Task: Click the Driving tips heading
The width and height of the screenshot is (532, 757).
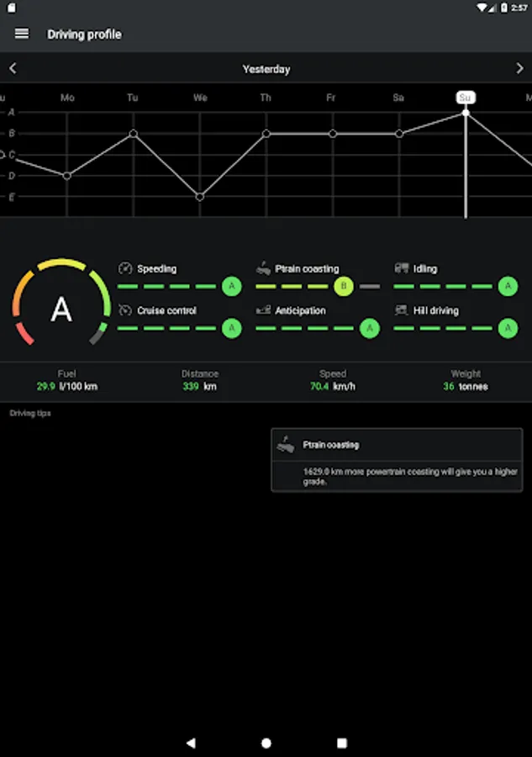Action: pyautogui.click(x=30, y=413)
